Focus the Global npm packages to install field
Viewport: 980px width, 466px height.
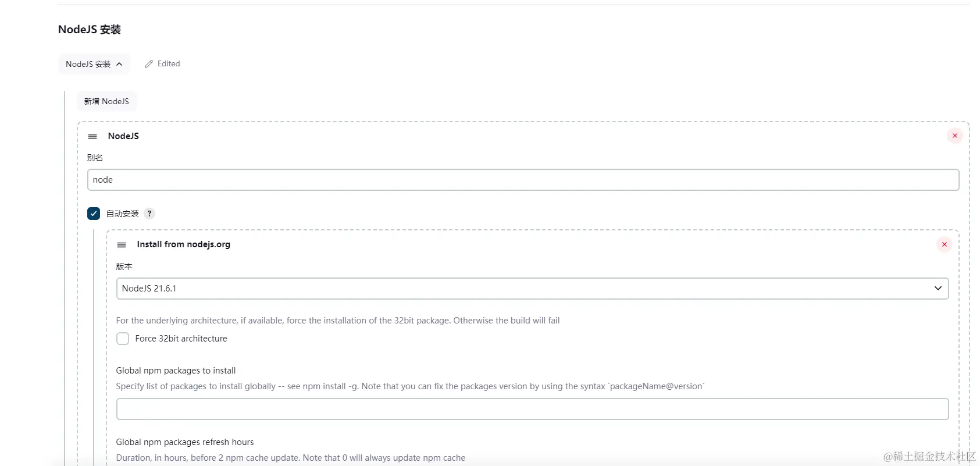[x=532, y=409]
